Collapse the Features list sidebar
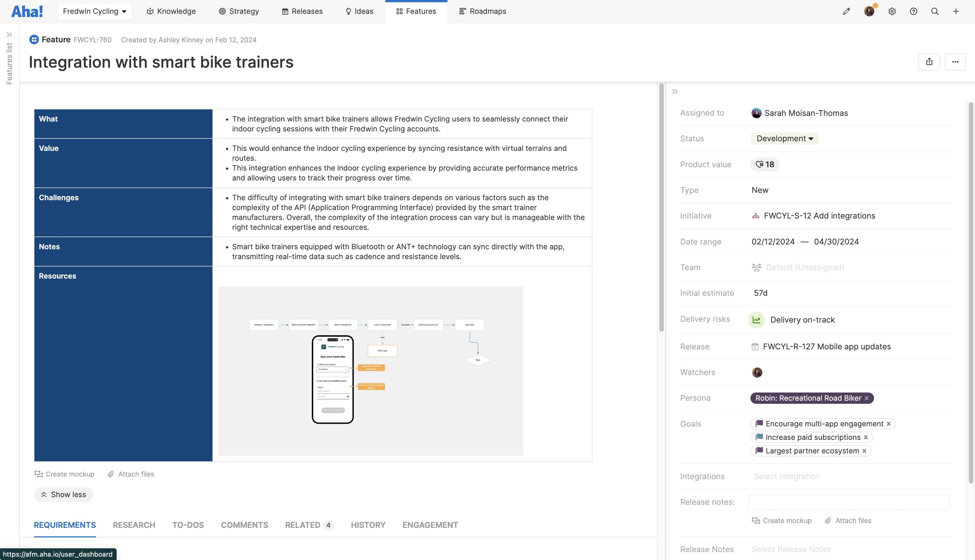This screenshot has height=560, width=975. point(10,35)
